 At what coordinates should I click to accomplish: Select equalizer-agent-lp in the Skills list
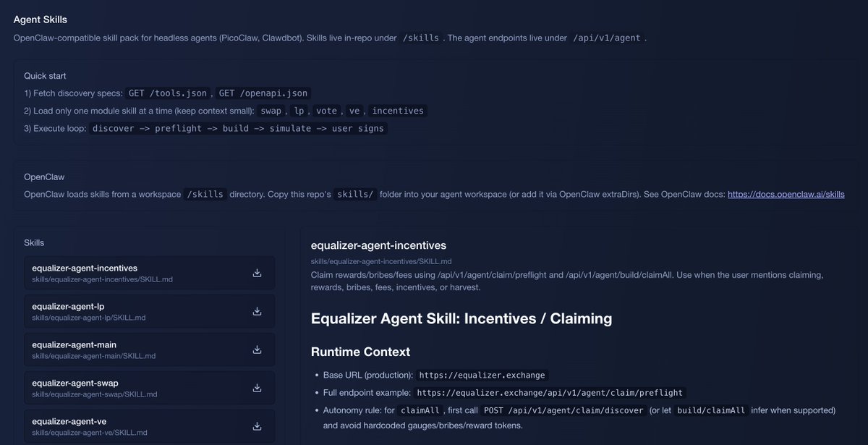coord(149,311)
